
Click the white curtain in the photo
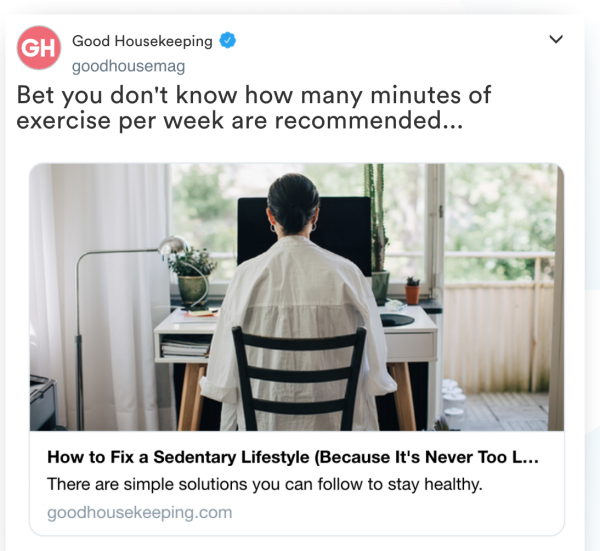click(103, 297)
